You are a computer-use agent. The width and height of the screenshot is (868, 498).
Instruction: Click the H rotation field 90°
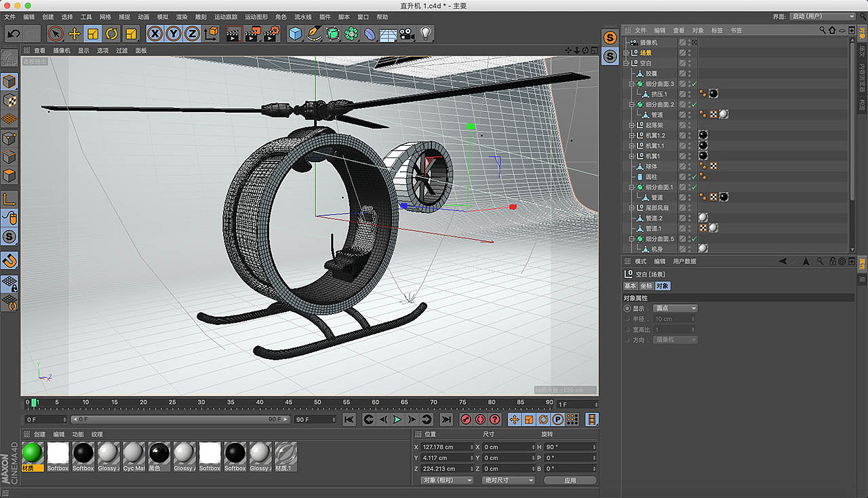tap(570, 447)
